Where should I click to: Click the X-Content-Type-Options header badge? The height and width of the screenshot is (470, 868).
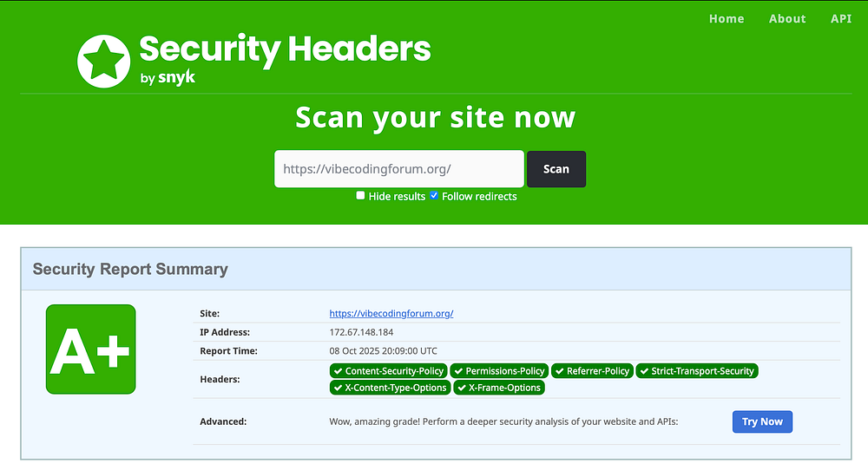391,388
